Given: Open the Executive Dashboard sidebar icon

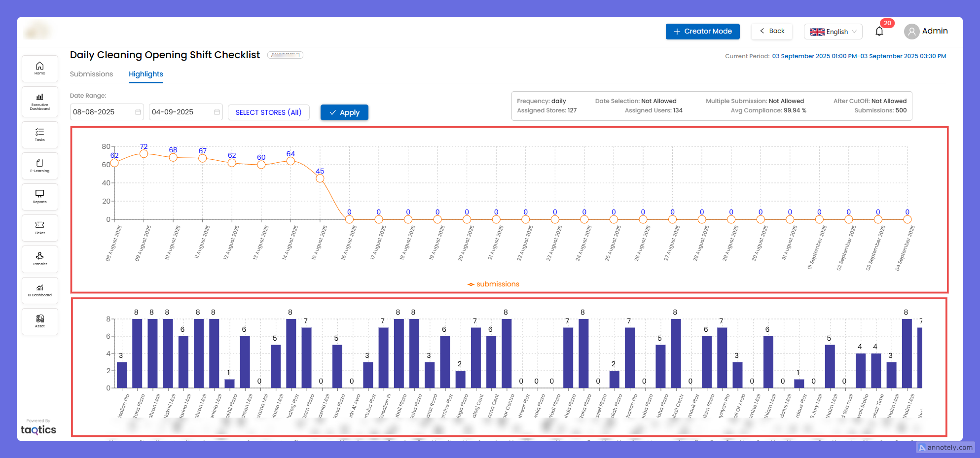Looking at the screenshot, I should [x=39, y=102].
